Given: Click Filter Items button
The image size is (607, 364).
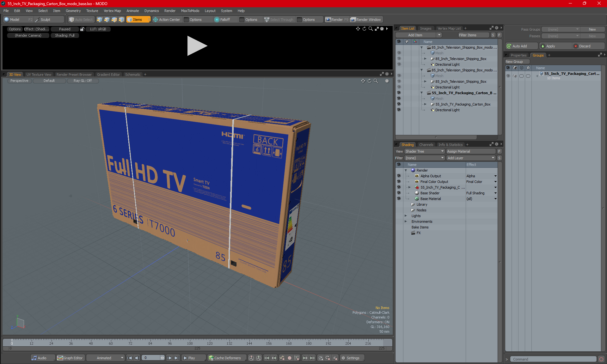Looking at the screenshot, I should pos(474,35).
